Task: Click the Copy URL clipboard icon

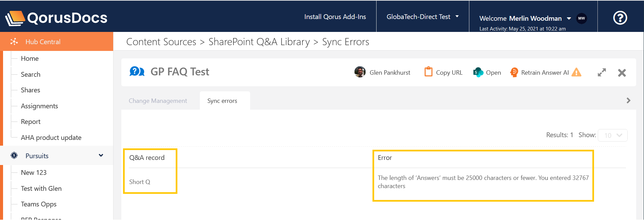Action: (428, 72)
